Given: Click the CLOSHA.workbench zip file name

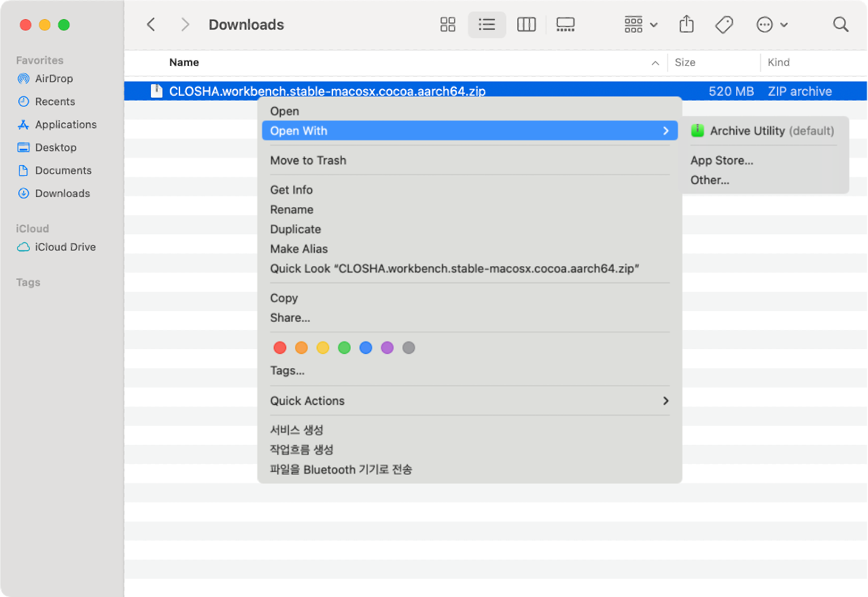Looking at the screenshot, I should 328,91.
